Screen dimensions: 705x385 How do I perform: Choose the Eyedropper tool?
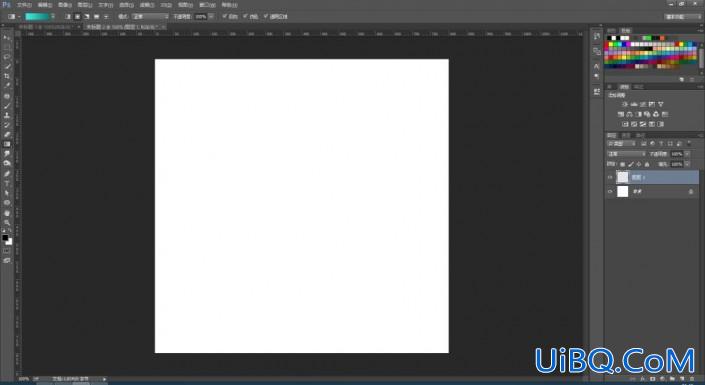[x=7, y=85]
